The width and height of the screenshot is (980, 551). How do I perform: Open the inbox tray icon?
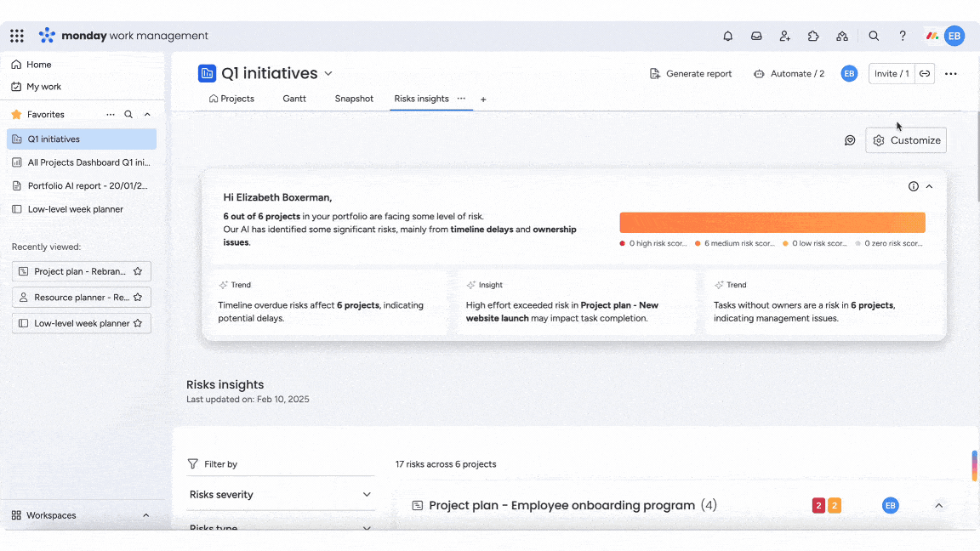click(x=756, y=37)
